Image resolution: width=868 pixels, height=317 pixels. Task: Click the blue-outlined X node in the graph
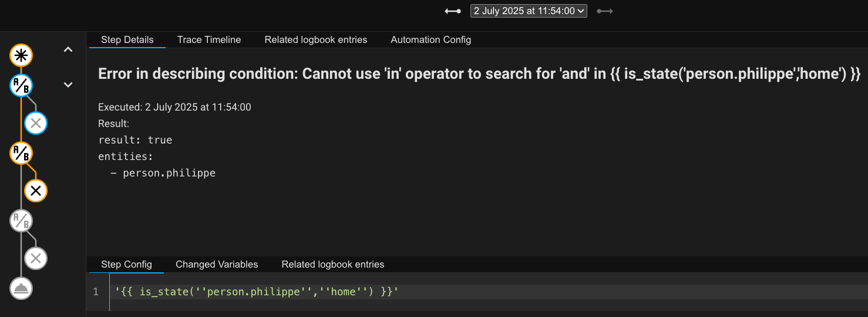(36, 123)
